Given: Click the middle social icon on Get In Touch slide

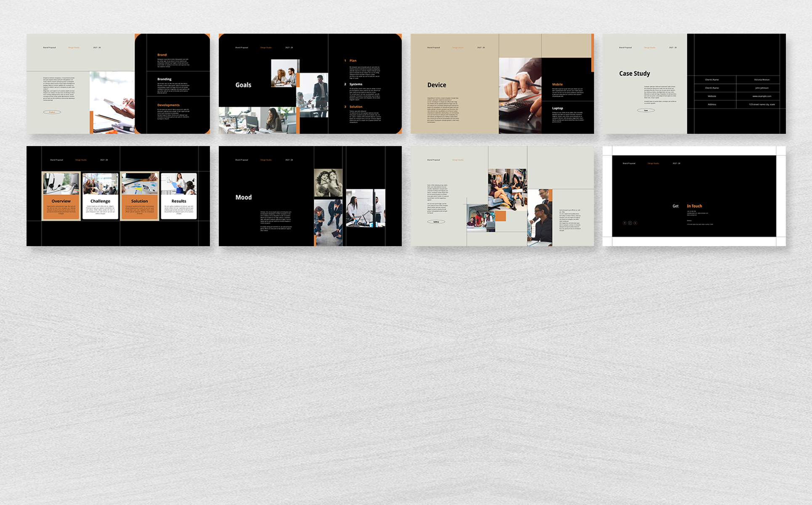Looking at the screenshot, I should [630, 223].
